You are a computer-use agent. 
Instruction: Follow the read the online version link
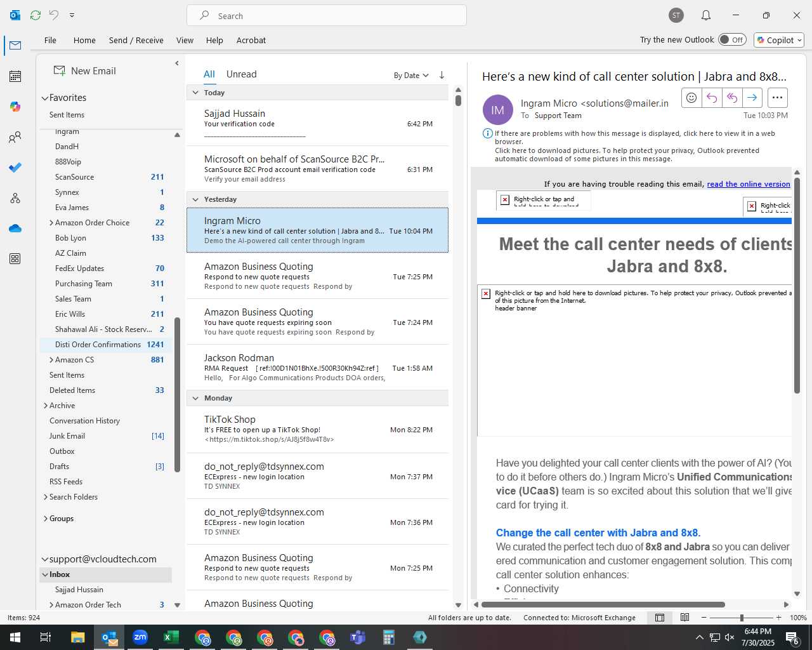coord(749,184)
